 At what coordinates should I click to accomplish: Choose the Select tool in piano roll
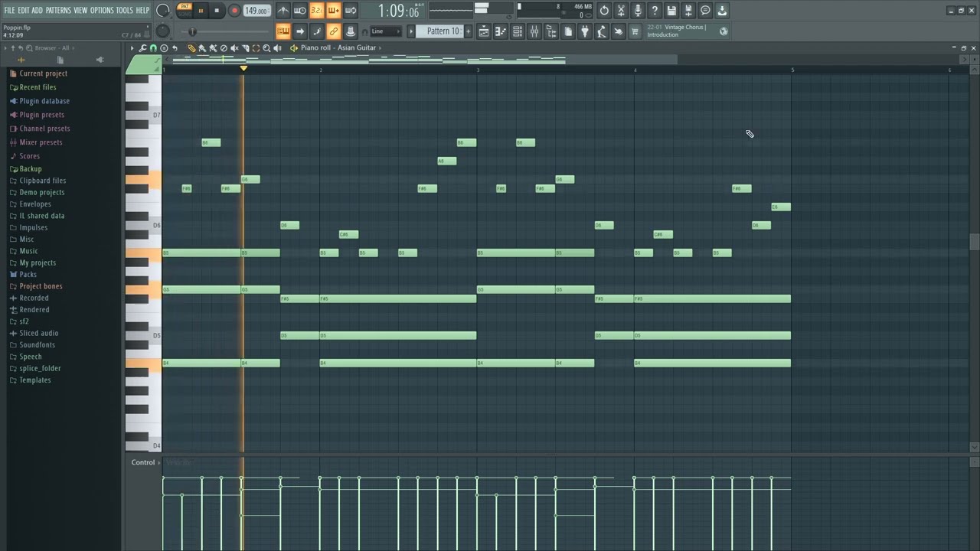coord(256,47)
